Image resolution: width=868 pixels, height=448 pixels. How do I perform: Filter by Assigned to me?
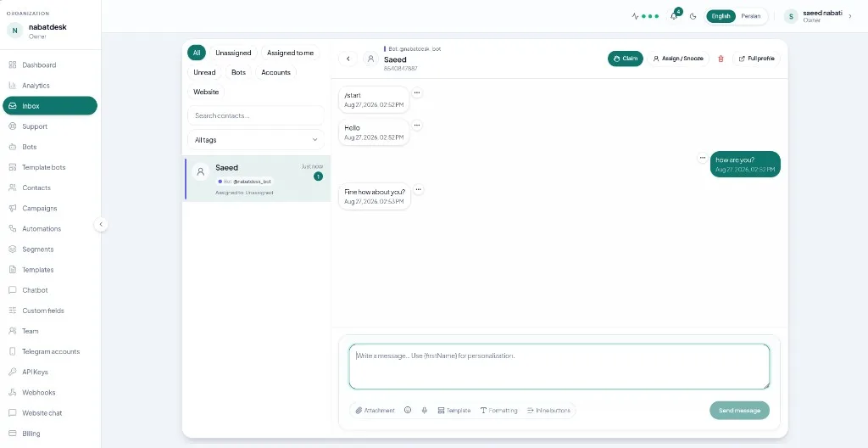pyautogui.click(x=290, y=53)
